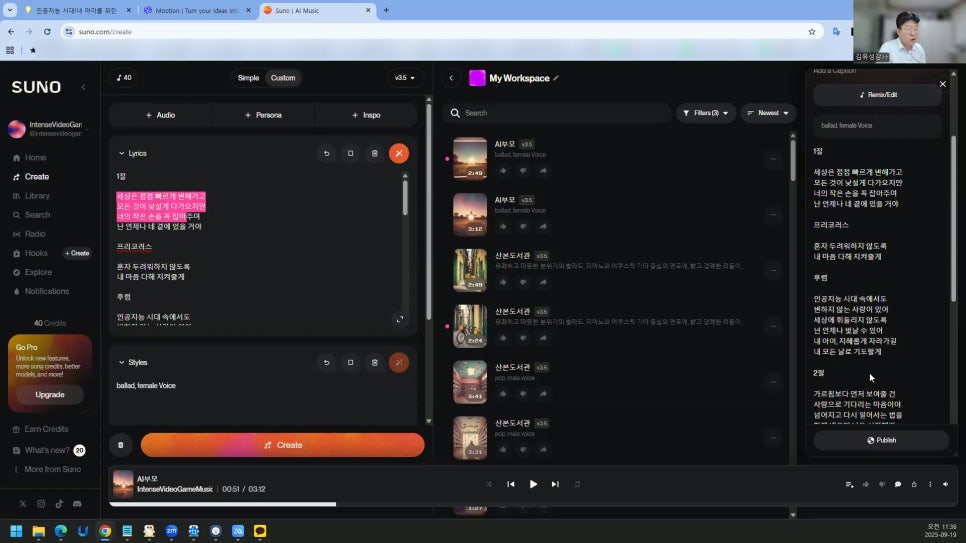This screenshot has height=543, width=966.
Task: Click the song list scrollbar
Action: 793,160
